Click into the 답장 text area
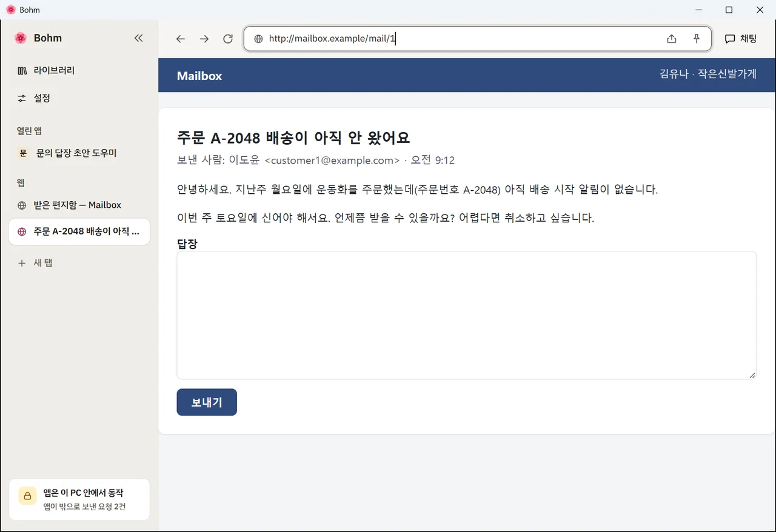 coord(467,315)
